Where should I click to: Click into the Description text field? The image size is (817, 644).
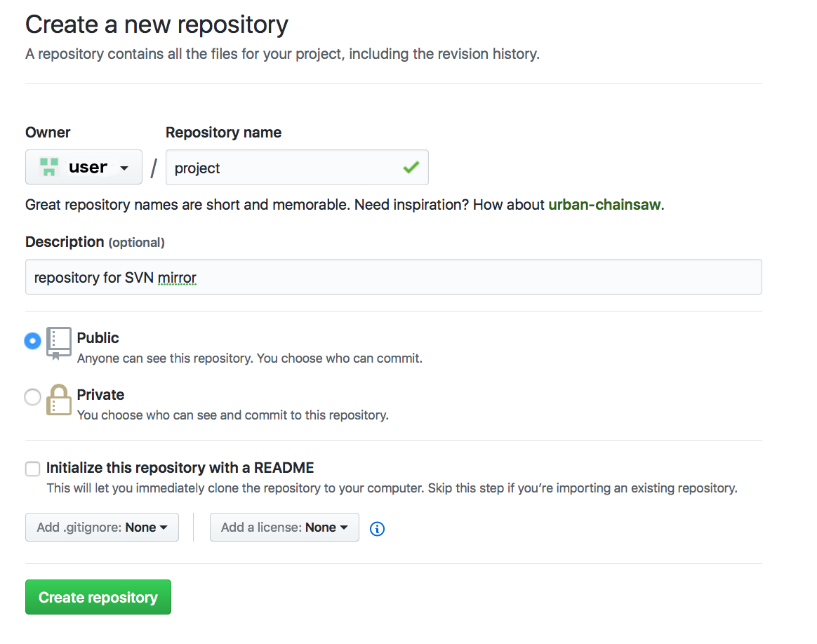point(393,277)
